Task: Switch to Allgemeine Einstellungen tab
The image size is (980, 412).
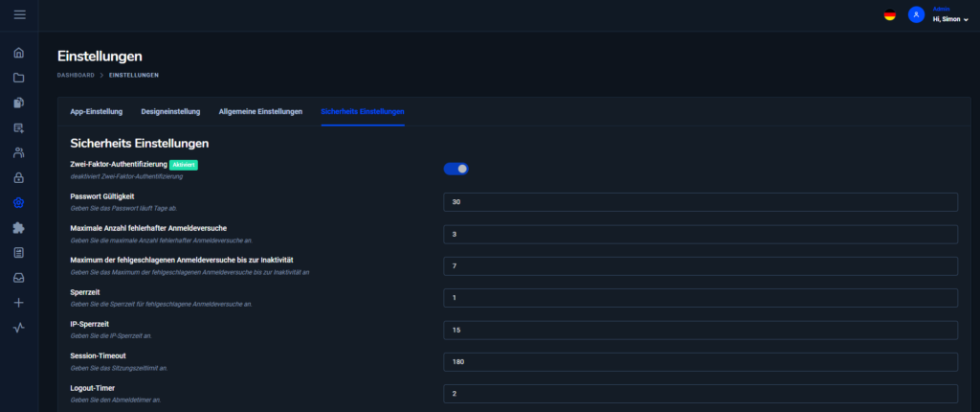Action: 260,111
